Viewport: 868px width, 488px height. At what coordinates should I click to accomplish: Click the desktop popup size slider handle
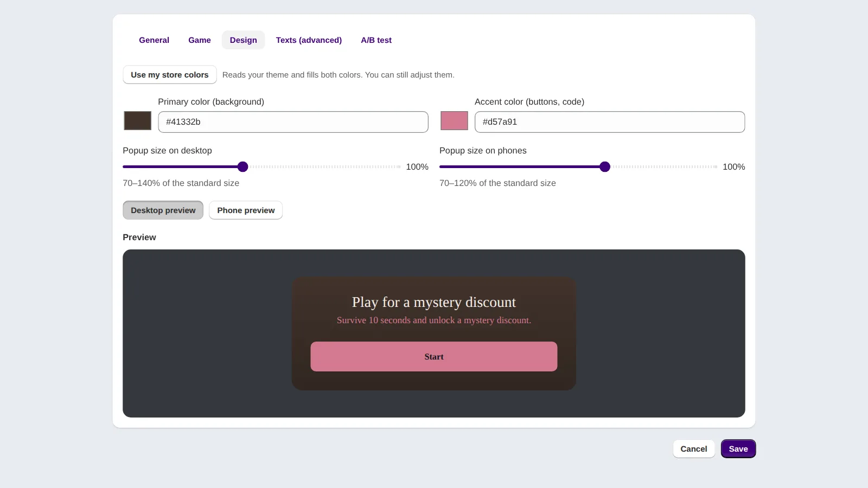[x=243, y=167]
